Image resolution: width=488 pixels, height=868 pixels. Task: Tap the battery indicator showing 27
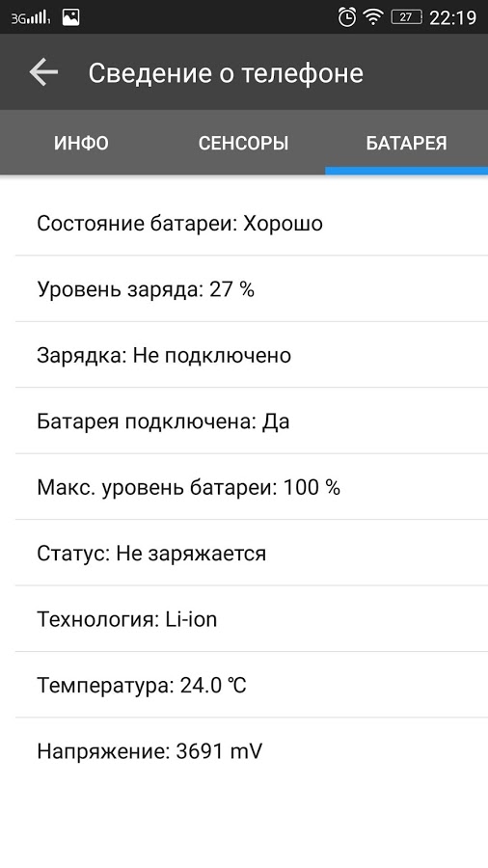click(x=407, y=17)
